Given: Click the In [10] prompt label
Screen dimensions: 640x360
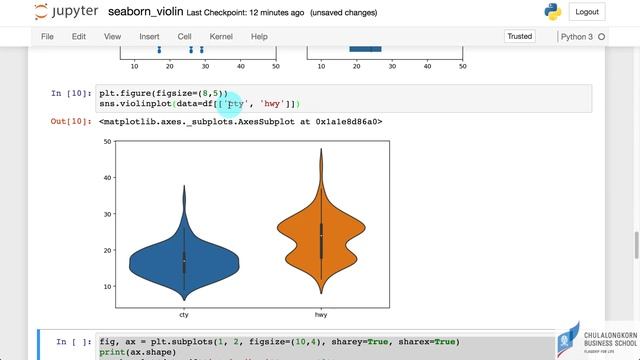Looking at the screenshot, I should tap(71, 93).
